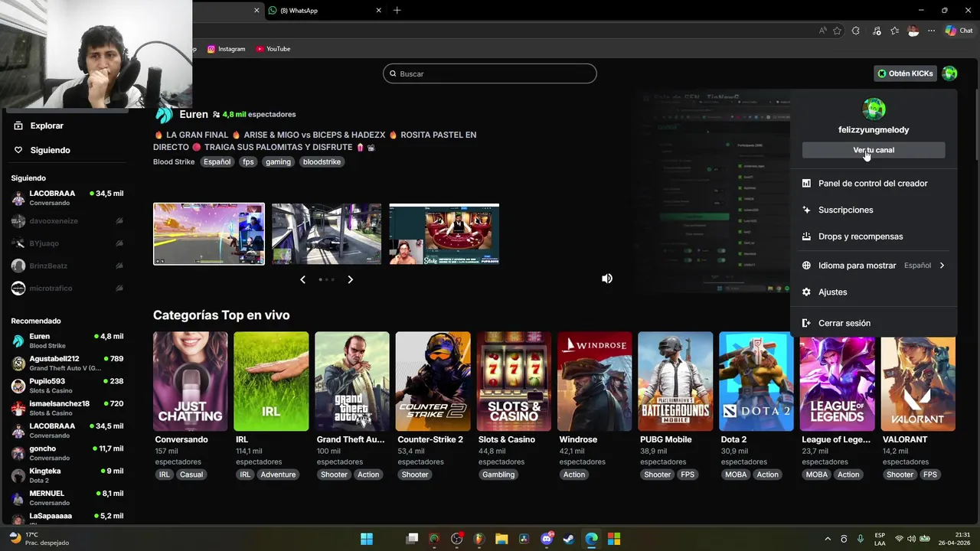Viewport: 980px width, 551px height.
Task: Open the YouTube bookmark
Action: [273, 49]
